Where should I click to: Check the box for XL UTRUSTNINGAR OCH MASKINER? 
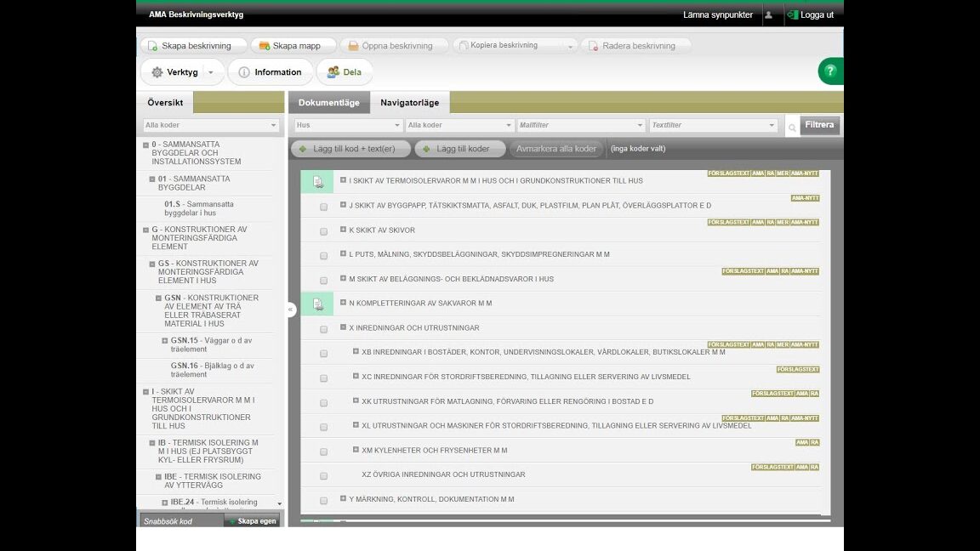click(x=324, y=428)
